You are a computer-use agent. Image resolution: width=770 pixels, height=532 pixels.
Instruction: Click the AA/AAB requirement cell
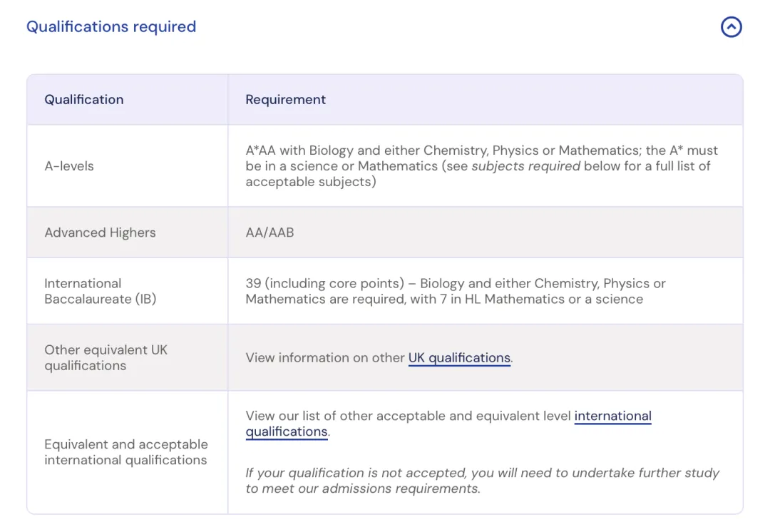269,232
